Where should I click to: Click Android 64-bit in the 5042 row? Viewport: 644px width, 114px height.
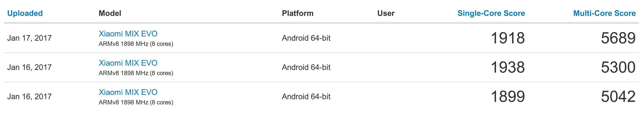tap(306, 97)
